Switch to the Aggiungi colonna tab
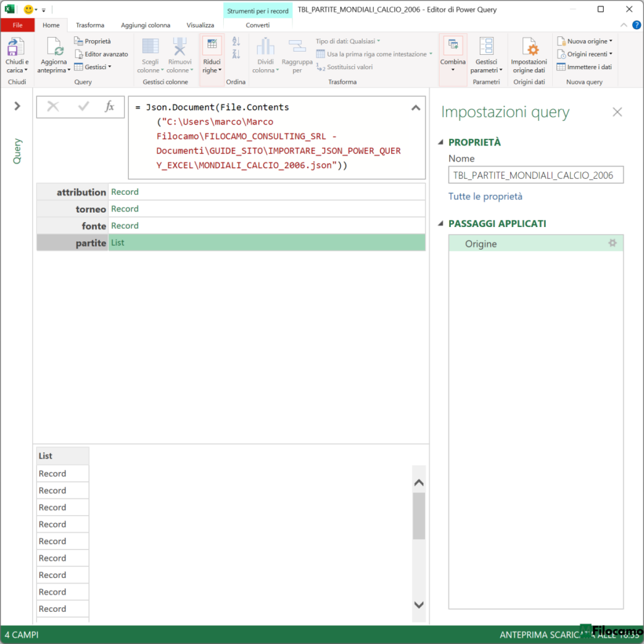The height and width of the screenshot is (644, 644). pos(145,25)
